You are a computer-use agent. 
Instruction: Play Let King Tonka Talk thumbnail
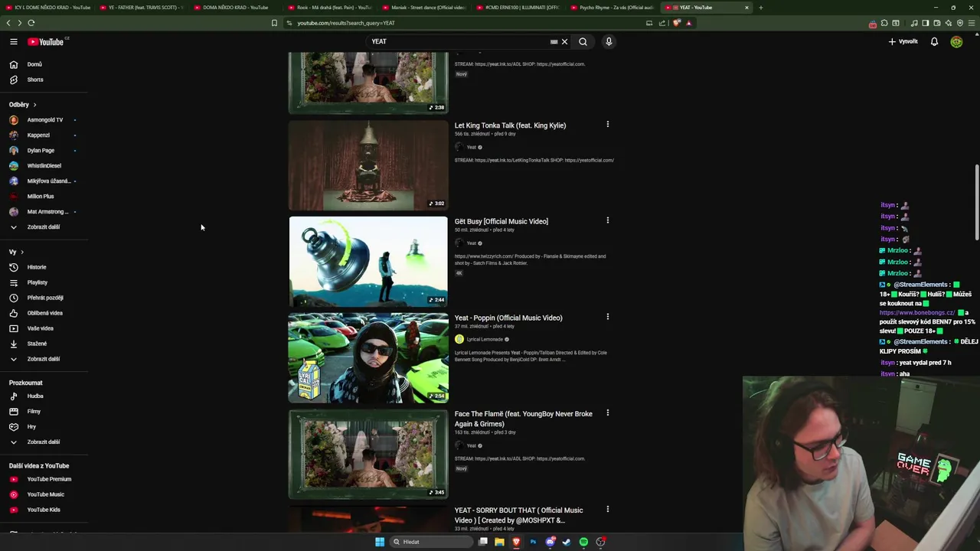368,165
